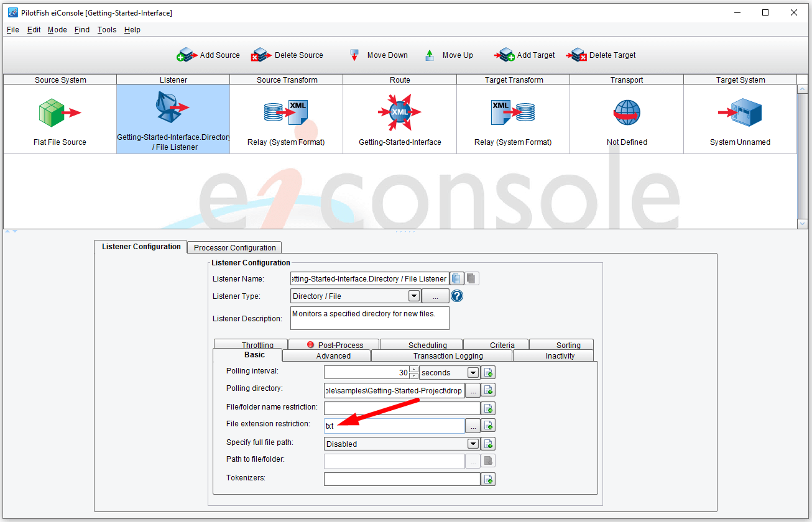Viewport: 812px width, 522px height.
Task: Click the Add Source toolbar icon
Action: [x=187, y=55]
